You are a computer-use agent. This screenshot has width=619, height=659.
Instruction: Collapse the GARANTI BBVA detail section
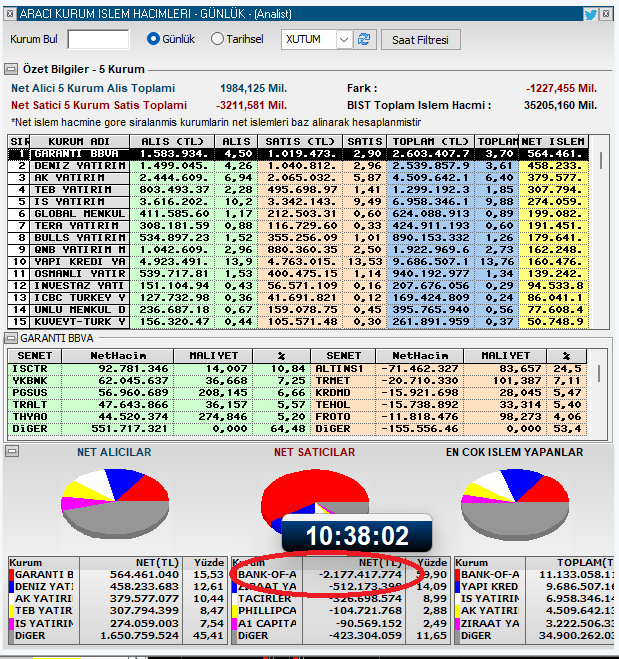[x=11, y=338]
